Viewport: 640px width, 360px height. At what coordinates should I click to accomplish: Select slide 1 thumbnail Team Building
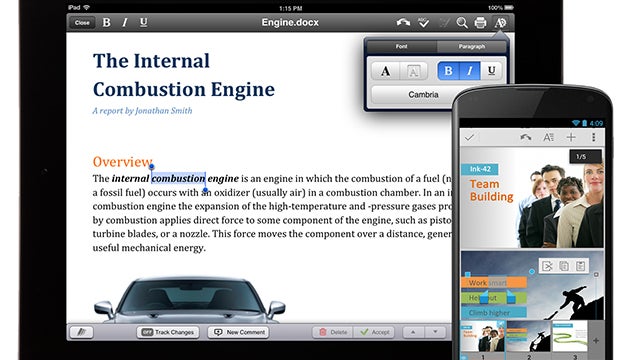(x=483, y=337)
